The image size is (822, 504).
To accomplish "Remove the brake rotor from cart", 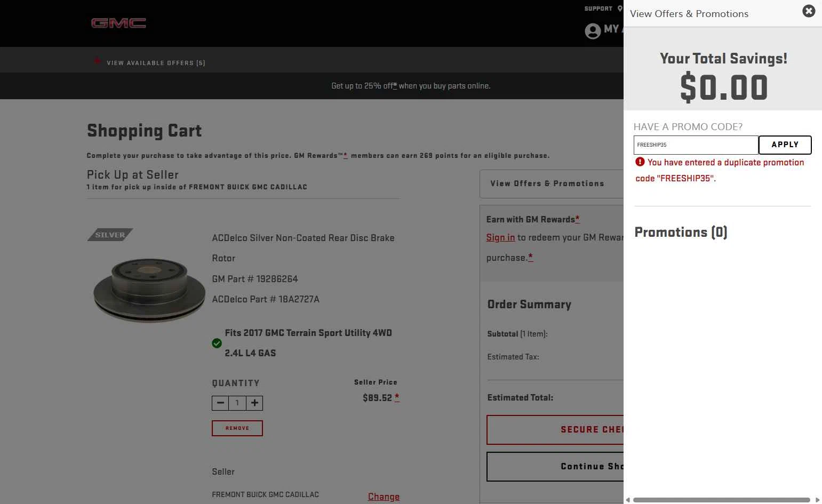I will point(237,428).
